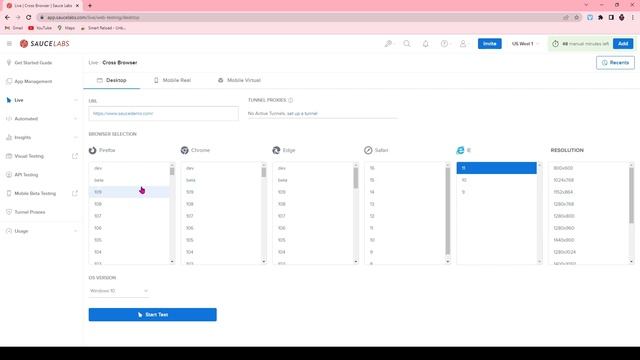Expand the Usage section chevron
The height and width of the screenshot is (360, 640).
tap(76, 231)
